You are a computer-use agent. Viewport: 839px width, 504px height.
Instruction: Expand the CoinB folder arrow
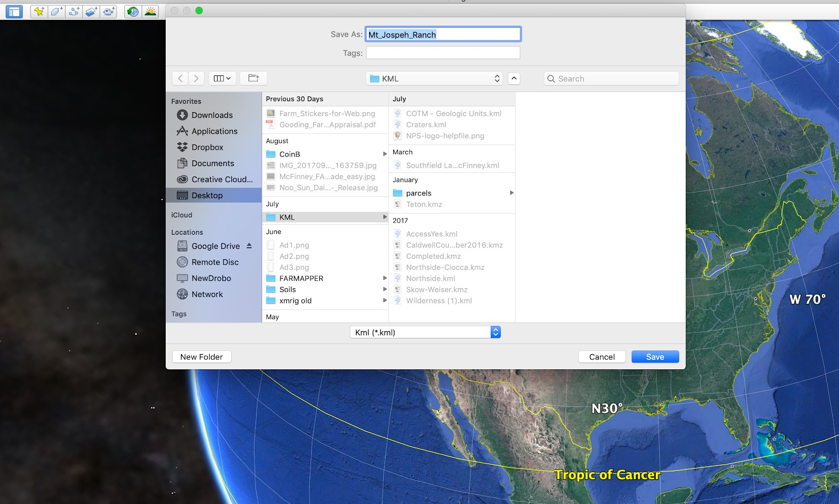coord(385,155)
